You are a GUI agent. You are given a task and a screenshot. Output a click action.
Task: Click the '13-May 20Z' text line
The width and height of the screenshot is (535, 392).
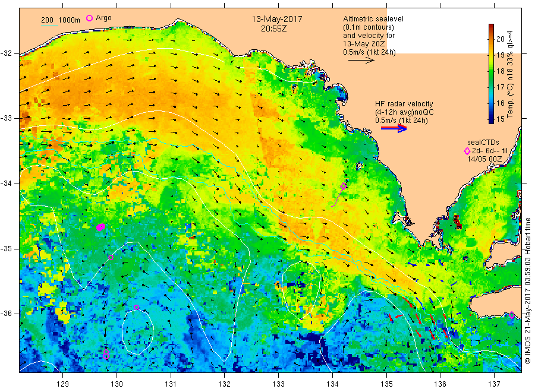point(364,44)
